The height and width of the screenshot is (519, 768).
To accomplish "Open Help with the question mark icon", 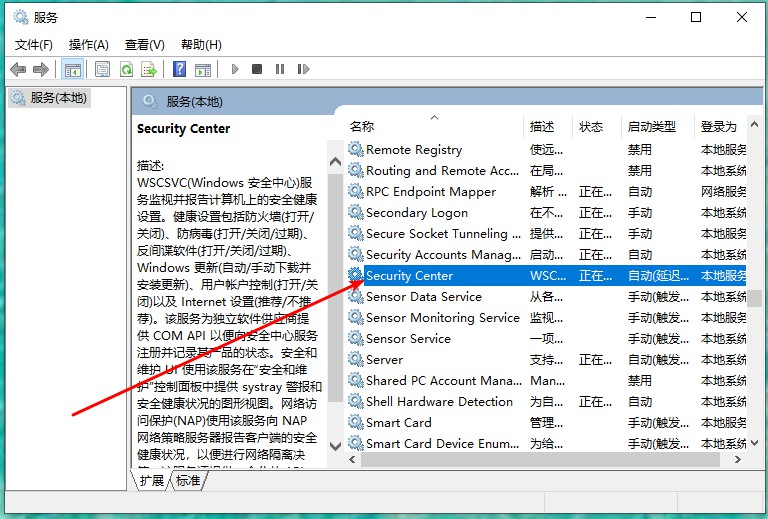I will [x=180, y=69].
